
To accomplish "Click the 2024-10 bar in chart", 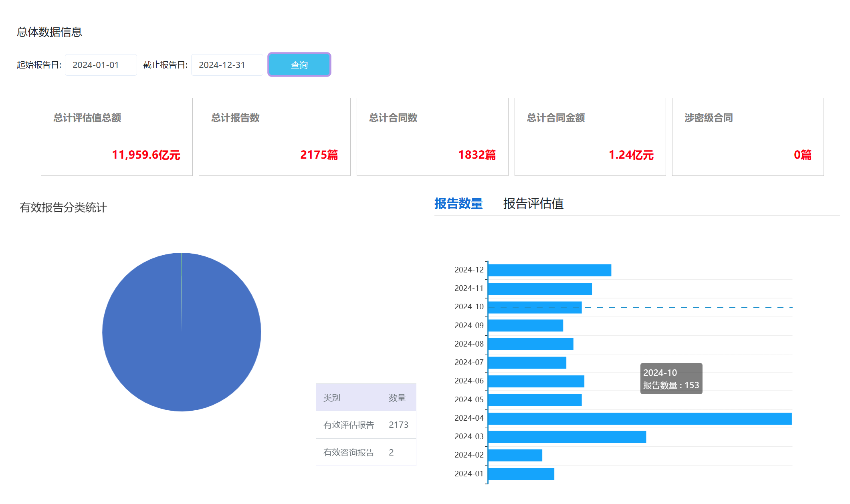I will tap(535, 307).
